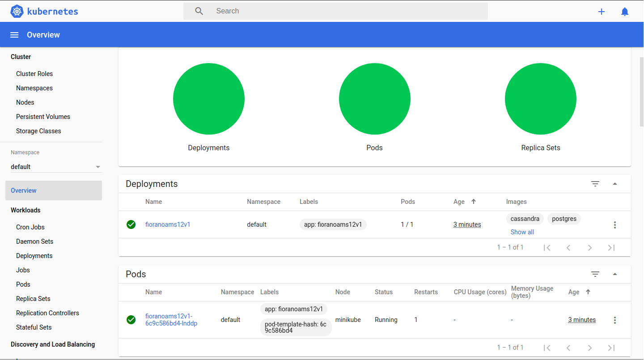Screen dimensions: 644x360
Task: Click the Running status of the pod
Action: (386, 320)
